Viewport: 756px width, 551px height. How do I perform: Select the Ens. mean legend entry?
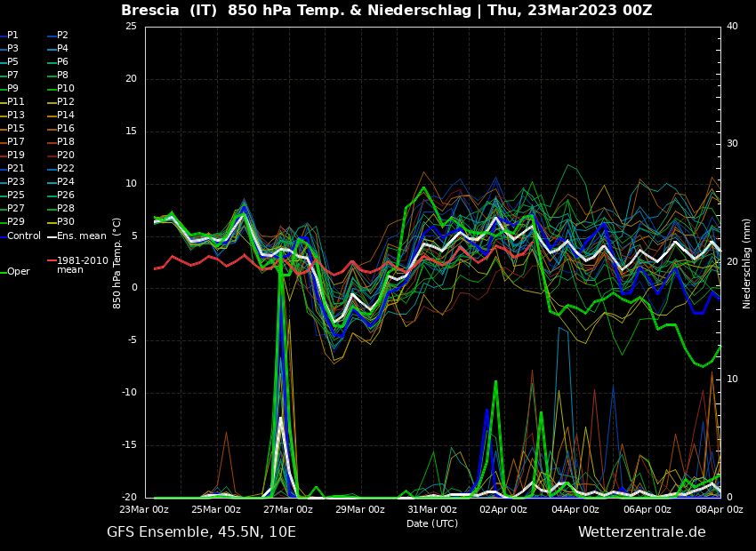(81, 236)
